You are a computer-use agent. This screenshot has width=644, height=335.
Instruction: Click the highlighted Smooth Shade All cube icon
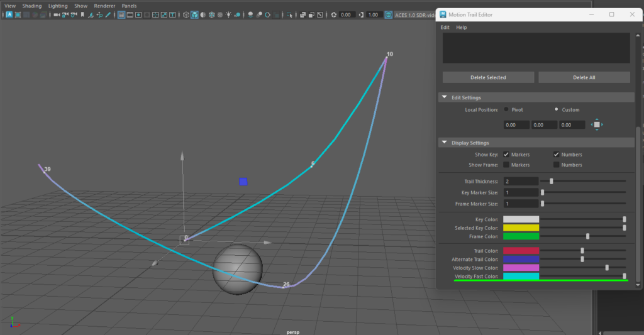[194, 14]
